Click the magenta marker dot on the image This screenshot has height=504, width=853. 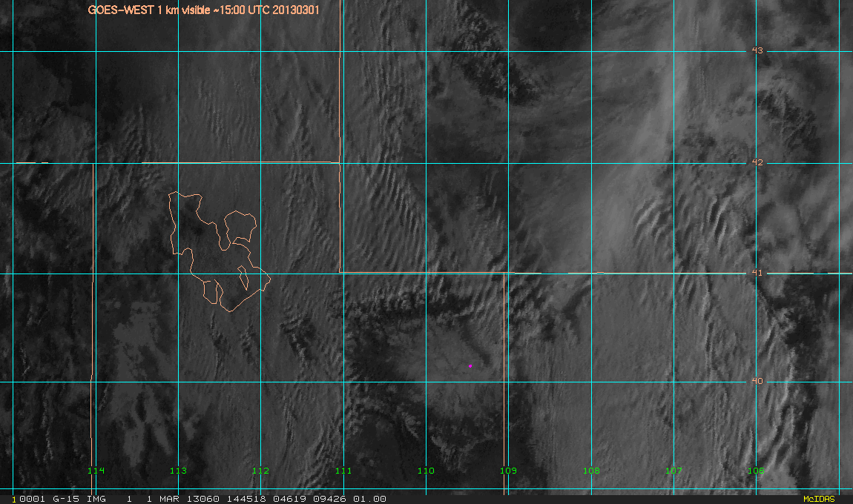click(470, 366)
